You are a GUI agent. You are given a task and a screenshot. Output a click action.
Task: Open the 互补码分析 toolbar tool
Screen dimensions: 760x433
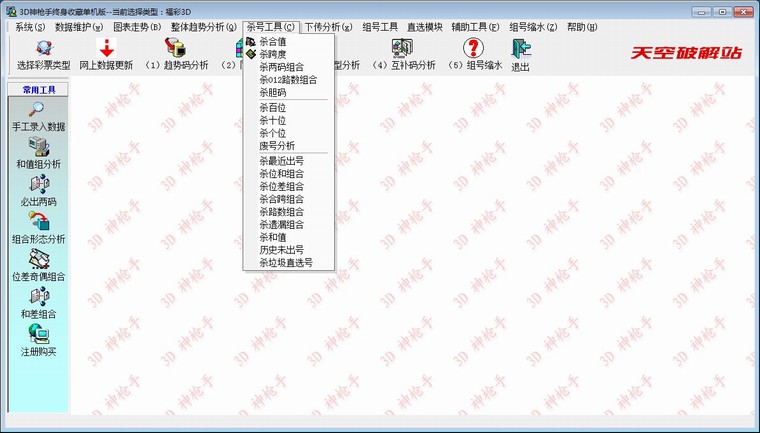(x=403, y=48)
